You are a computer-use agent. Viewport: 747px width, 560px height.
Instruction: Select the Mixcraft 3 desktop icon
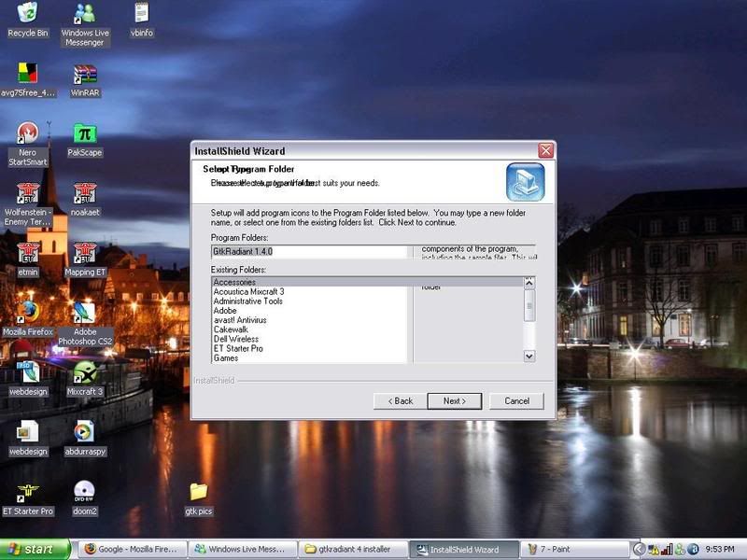pos(85,373)
